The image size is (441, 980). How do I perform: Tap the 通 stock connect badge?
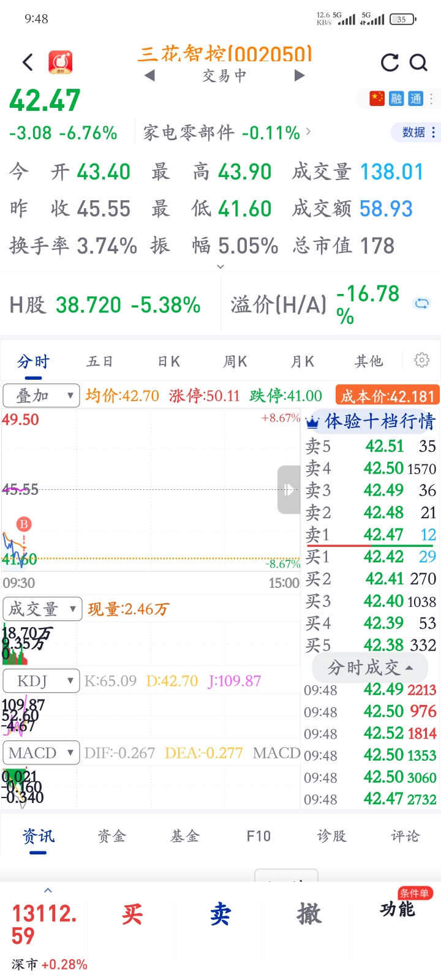pyautogui.click(x=416, y=98)
